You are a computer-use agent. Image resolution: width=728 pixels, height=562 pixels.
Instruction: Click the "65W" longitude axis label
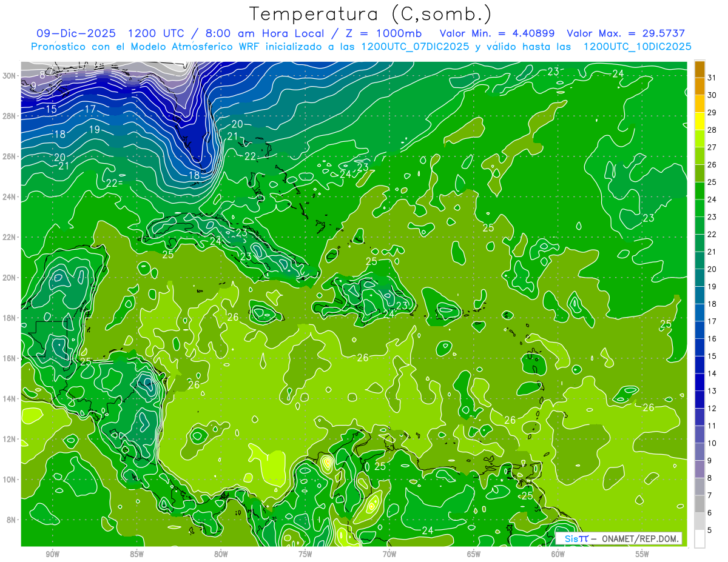point(474,555)
